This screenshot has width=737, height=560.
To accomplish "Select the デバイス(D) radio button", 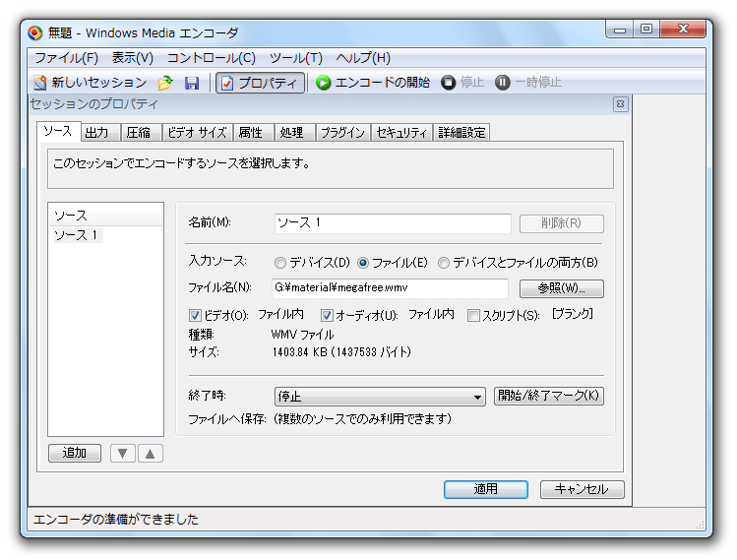I will (x=280, y=263).
